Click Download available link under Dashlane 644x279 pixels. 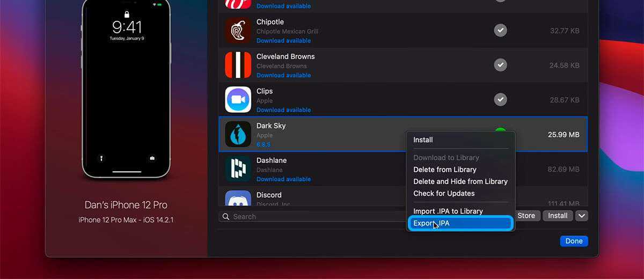coord(283,179)
